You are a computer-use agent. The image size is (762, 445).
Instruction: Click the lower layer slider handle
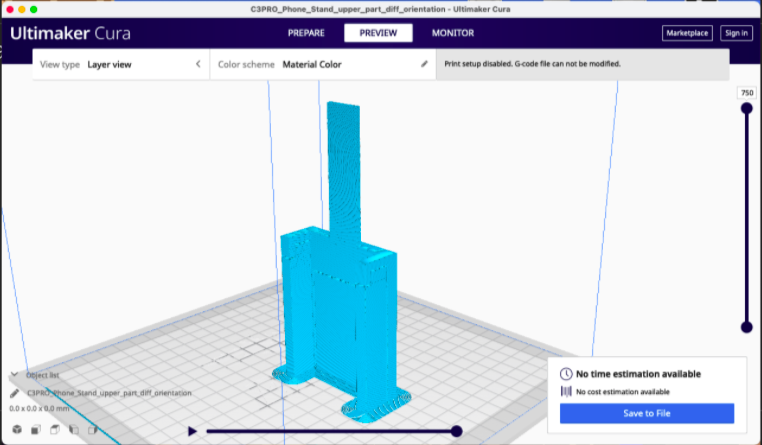[x=747, y=327]
